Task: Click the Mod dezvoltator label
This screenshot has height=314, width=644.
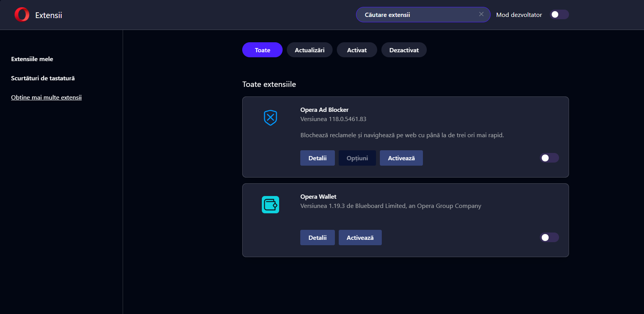Action: click(x=519, y=15)
